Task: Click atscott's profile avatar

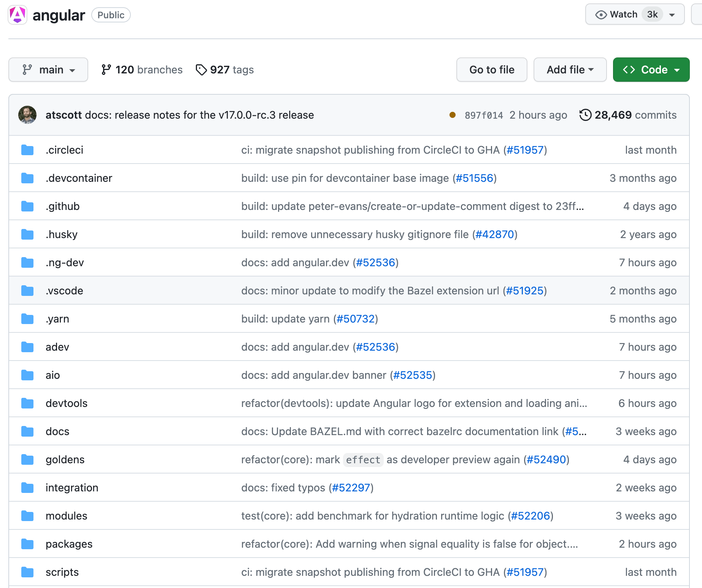Action: pyautogui.click(x=27, y=115)
